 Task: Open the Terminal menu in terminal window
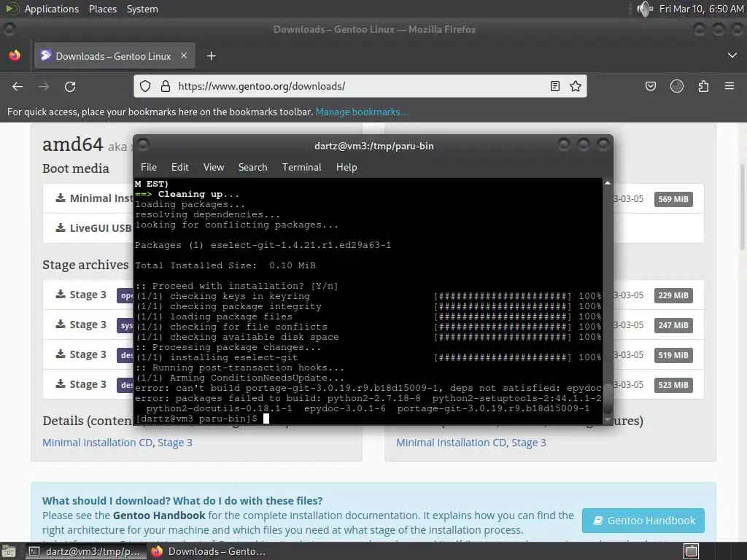(x=301, y=167)
